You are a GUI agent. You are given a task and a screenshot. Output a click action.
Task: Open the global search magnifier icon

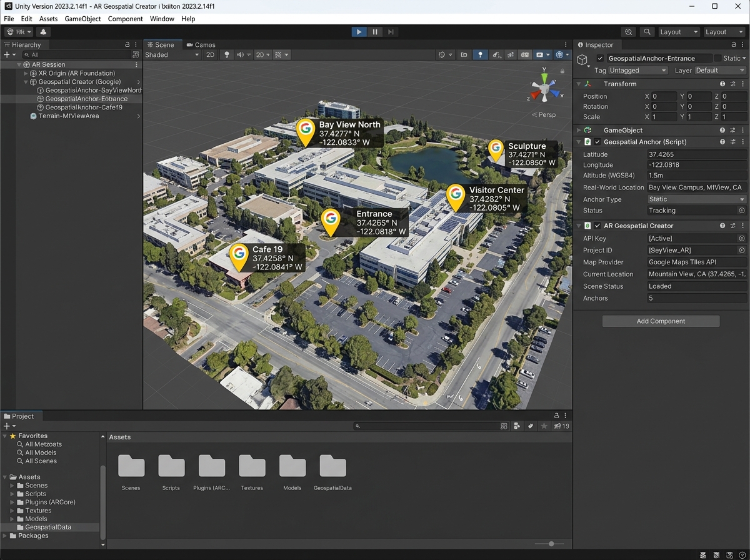(647, 32)
